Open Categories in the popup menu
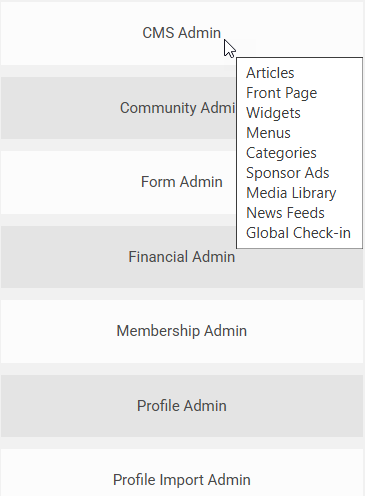 [x=281, y=153]
